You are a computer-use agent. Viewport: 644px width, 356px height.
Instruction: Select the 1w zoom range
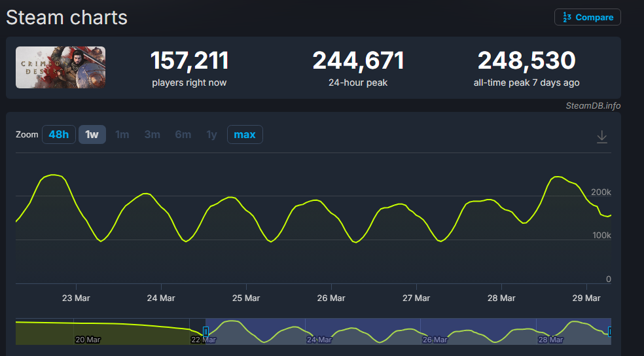click(92, 134)
